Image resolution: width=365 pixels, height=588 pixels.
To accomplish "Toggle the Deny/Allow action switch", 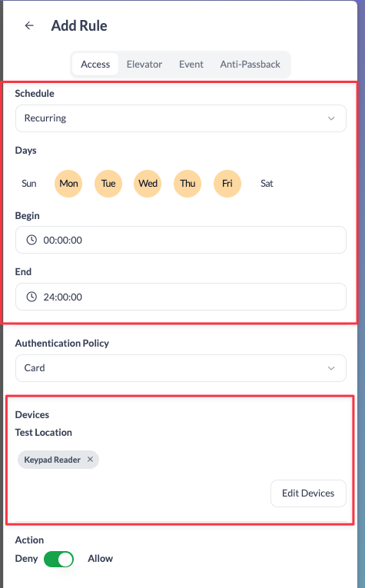I will [x=59, y=559].
